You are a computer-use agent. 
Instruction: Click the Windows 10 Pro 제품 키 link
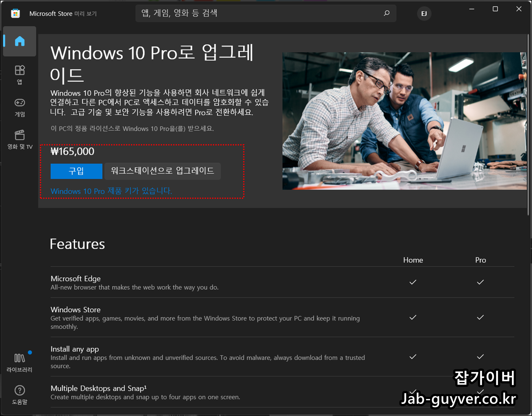[x=111, y=191]
